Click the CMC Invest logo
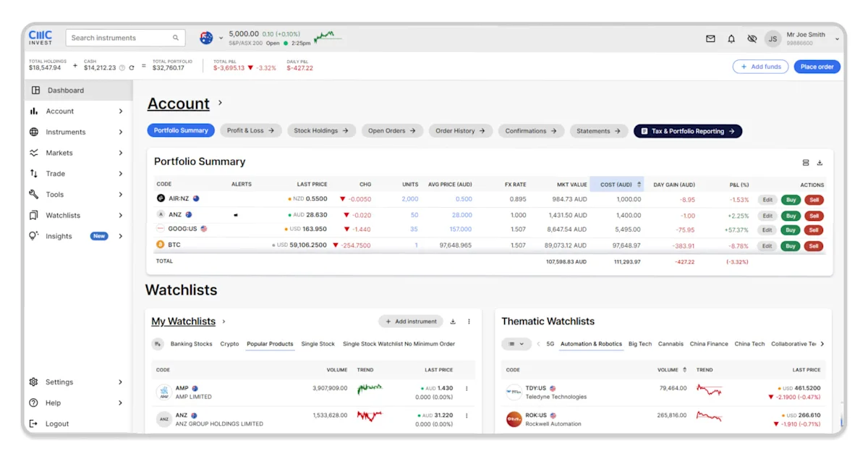 click(x=40, y=37)
